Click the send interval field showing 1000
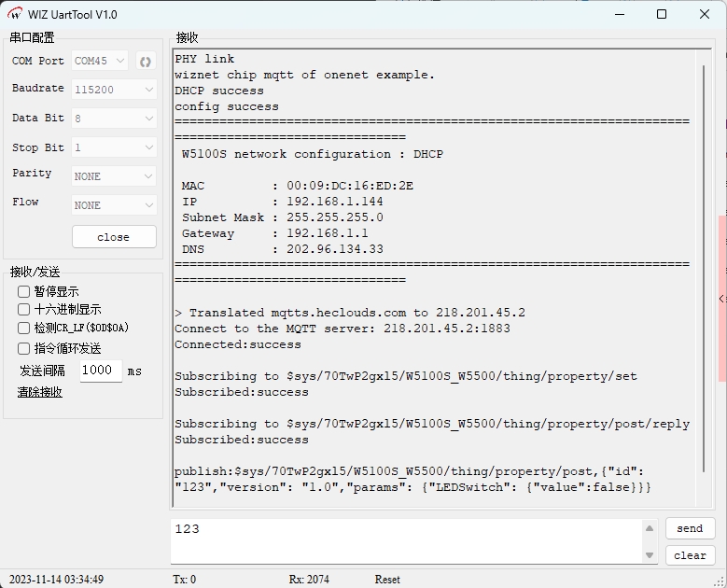The width and height of the screenshot is (727, 588). tap(99, 371)
